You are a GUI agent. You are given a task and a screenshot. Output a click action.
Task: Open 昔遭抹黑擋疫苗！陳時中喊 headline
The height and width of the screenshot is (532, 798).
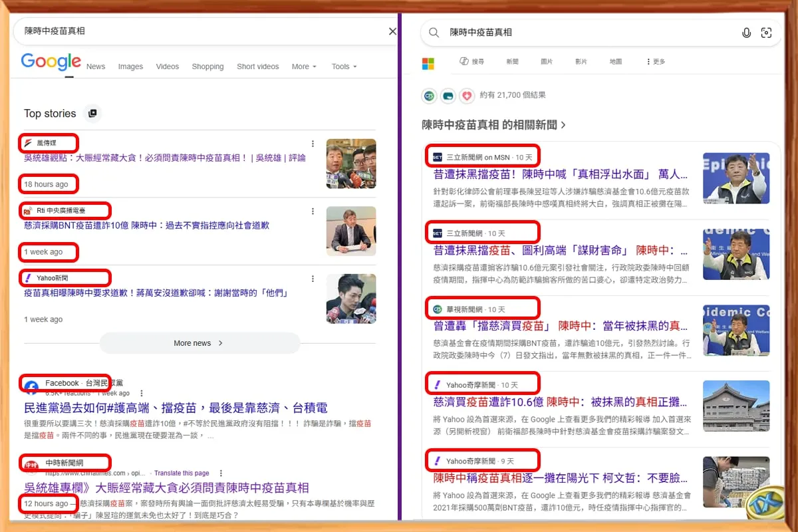[x=561, y=174]
